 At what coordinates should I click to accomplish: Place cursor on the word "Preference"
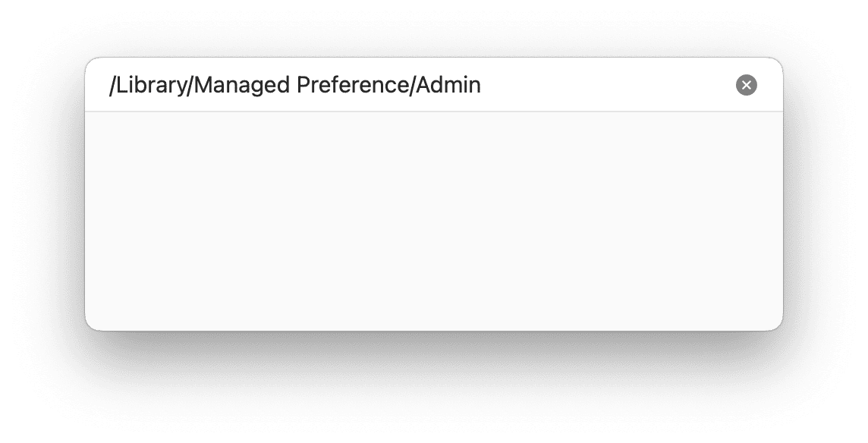[353, 85]
